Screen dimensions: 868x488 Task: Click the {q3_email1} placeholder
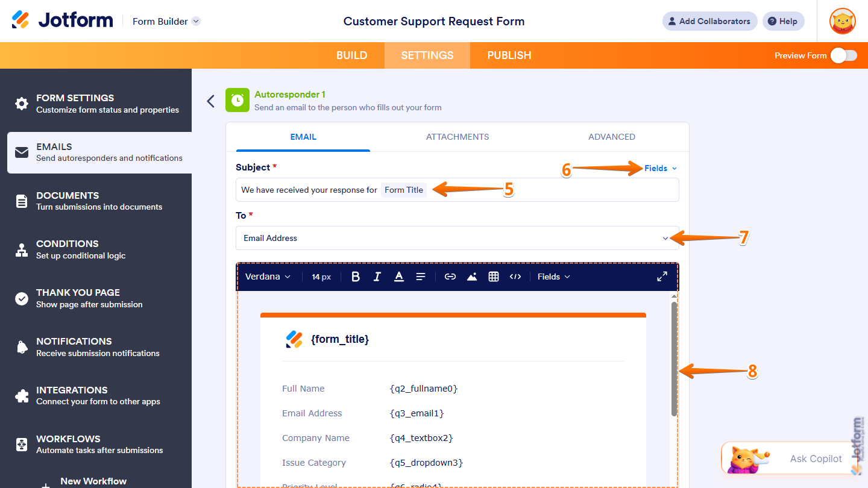(417, 413)
